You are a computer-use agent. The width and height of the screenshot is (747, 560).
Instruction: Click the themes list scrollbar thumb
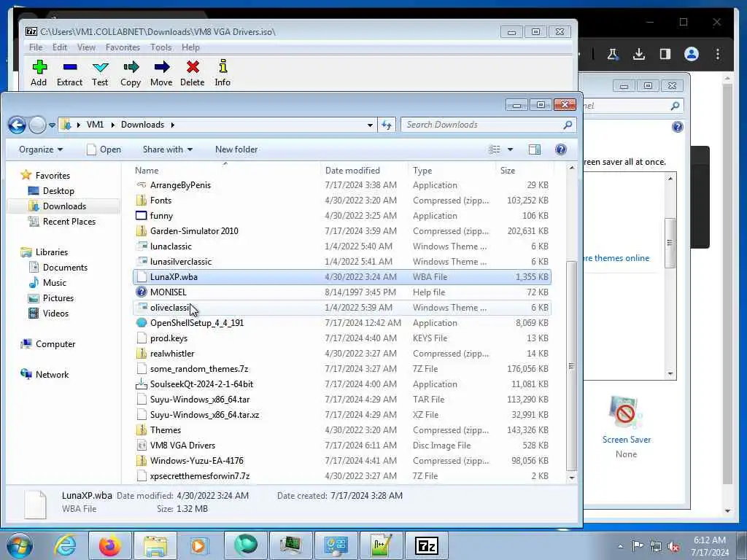tap(670, 243)
